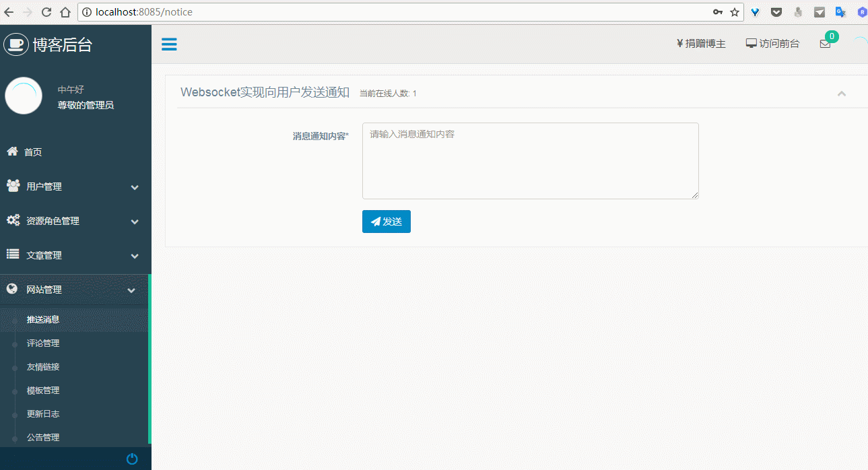Click the gears icon beside 资源角色管理
Viewport: 868px width, 470px height.
pyautogui.click(x=12, y=220)
